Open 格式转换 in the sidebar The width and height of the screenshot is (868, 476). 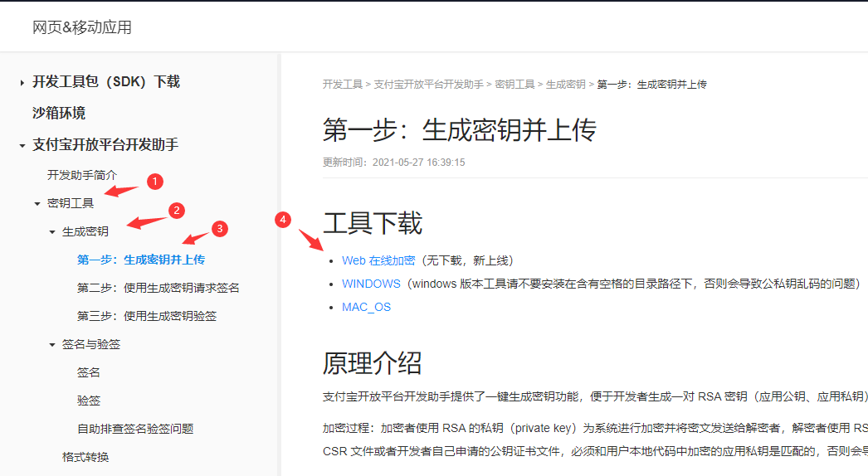coord(85,457)
